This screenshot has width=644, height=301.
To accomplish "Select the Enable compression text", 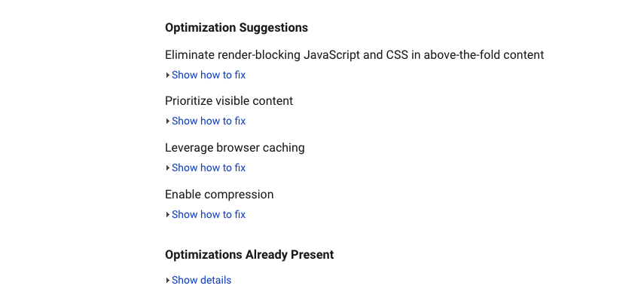I will tap(219, 194).
